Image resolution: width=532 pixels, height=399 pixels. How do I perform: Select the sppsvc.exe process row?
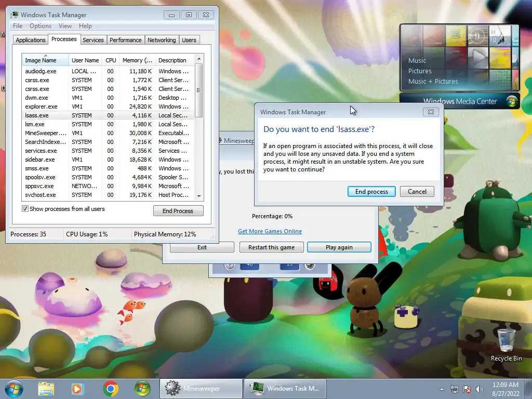tap(108, 186)
